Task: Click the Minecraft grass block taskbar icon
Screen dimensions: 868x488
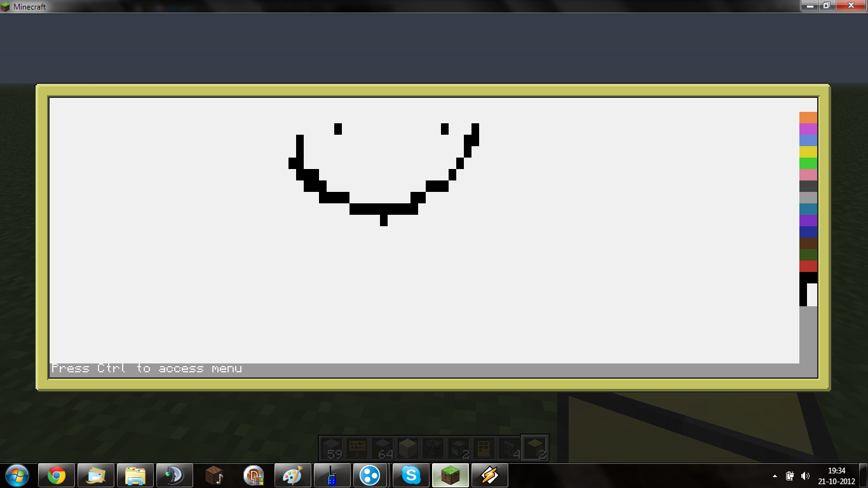Action: pyautogui.click(x=450, y=475)
